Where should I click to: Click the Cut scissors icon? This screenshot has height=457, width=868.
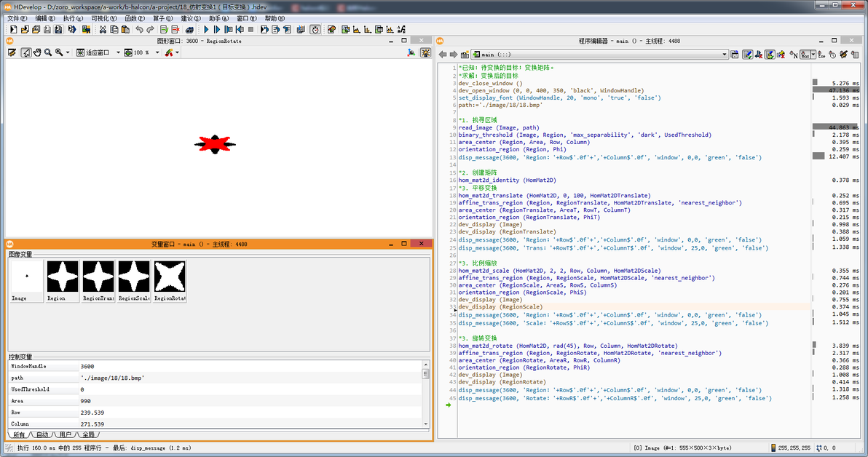point(103,30)
